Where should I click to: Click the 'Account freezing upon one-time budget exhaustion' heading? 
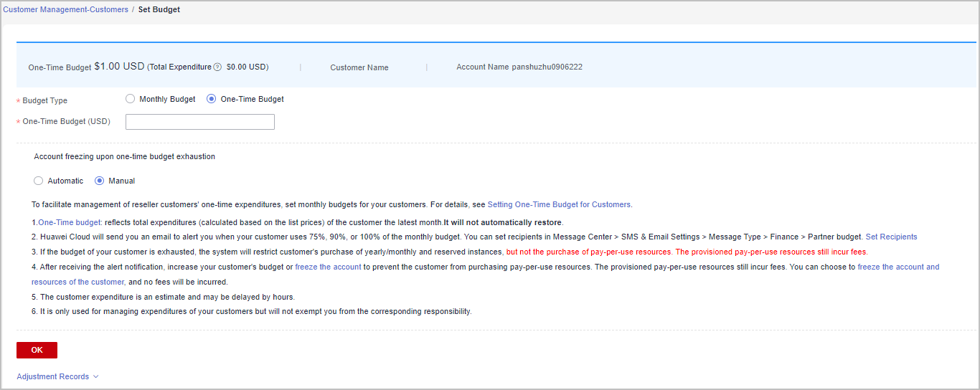124,156
